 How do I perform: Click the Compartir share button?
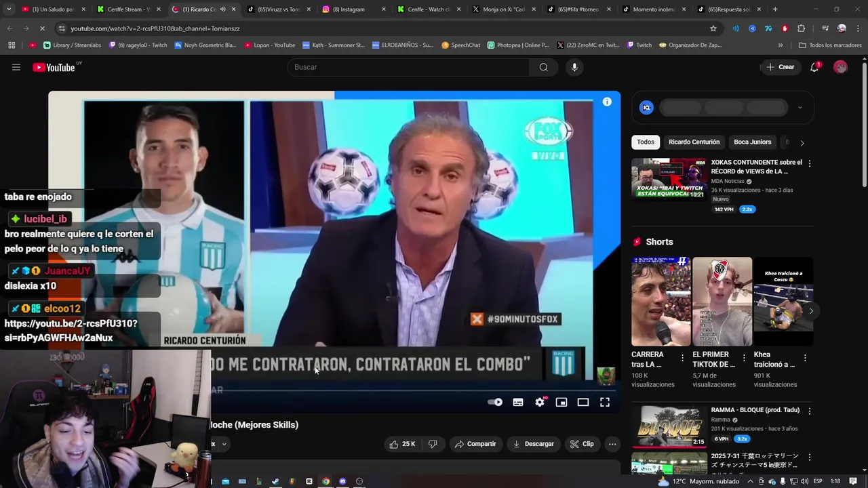(x=475, y=444)
